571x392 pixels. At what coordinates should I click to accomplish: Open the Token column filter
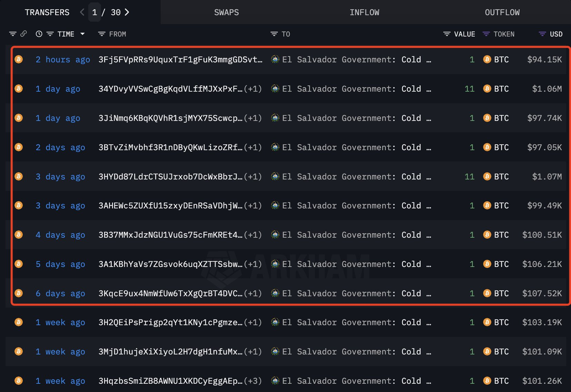coord(486,34)
